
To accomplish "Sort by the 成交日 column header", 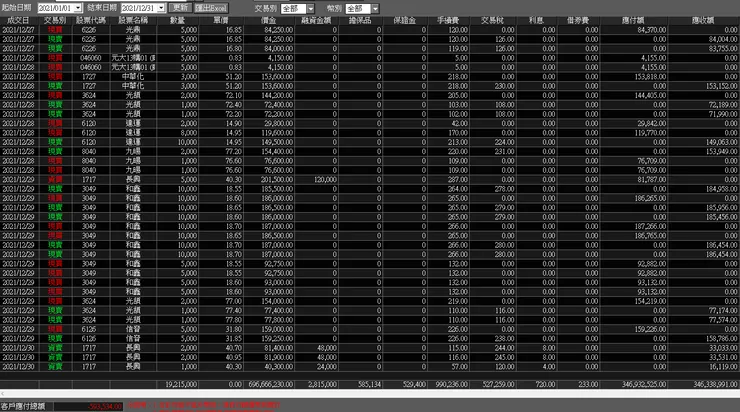I will tap(19, 20).
